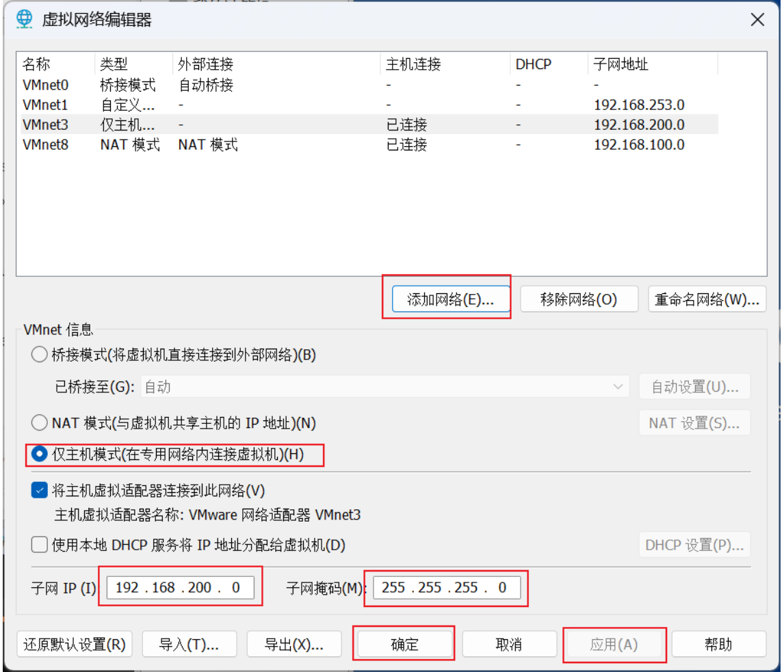
Task: Select the VMnet8 row in network list
Action: (x=370, y=144)
